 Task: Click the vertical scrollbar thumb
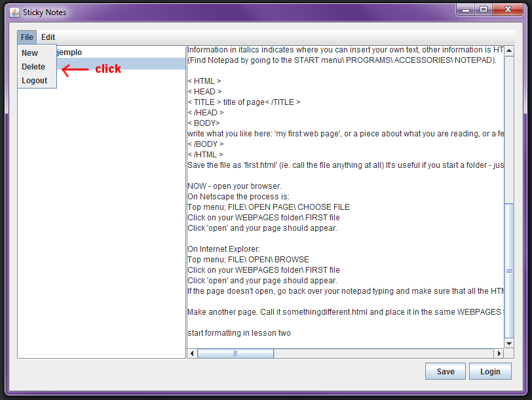tap(509, 271)
